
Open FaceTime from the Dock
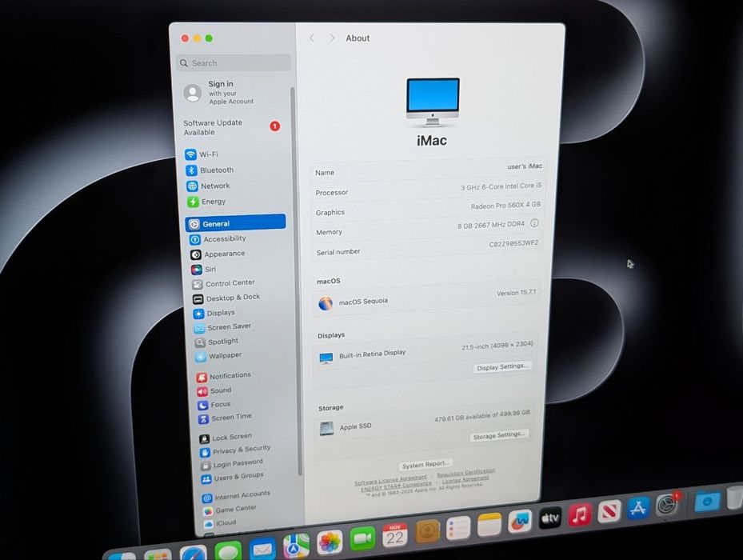coord(362,538)
